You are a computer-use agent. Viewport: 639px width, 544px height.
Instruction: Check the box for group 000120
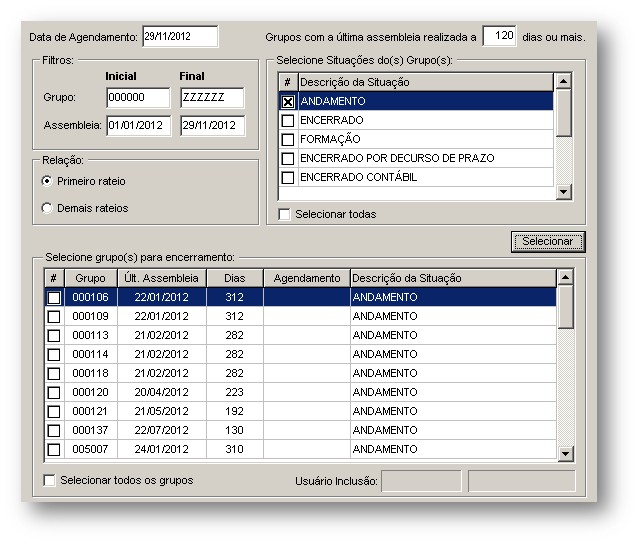coord(54,392)
